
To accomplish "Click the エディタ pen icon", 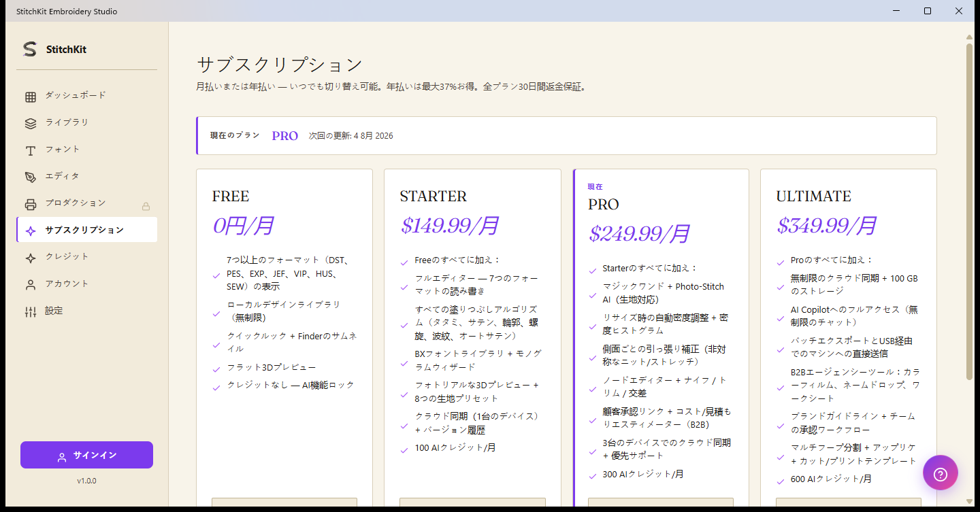I will coord(31,177).
